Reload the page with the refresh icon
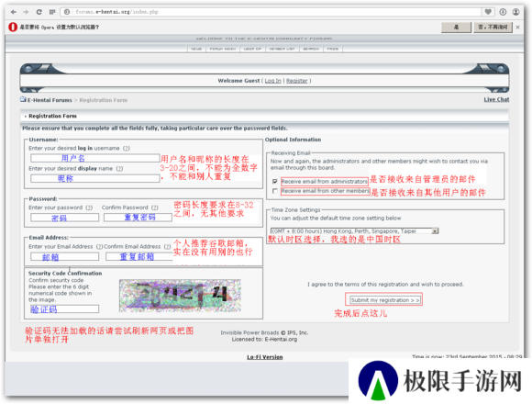The height and width of the screenshot is (404, 532). point(39,12)
